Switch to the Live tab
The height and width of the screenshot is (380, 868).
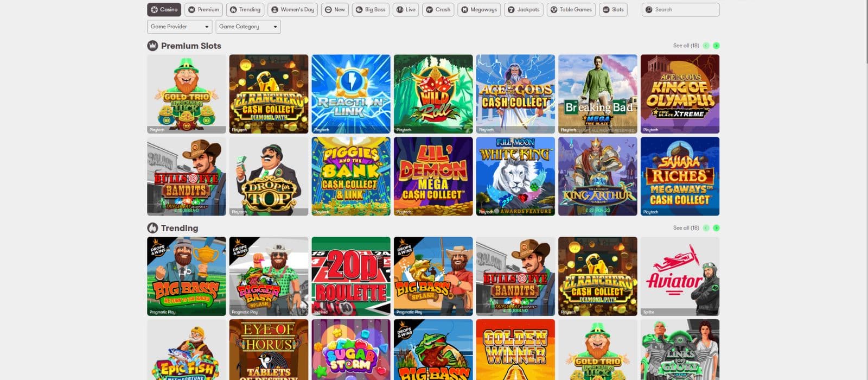(406, 9)
